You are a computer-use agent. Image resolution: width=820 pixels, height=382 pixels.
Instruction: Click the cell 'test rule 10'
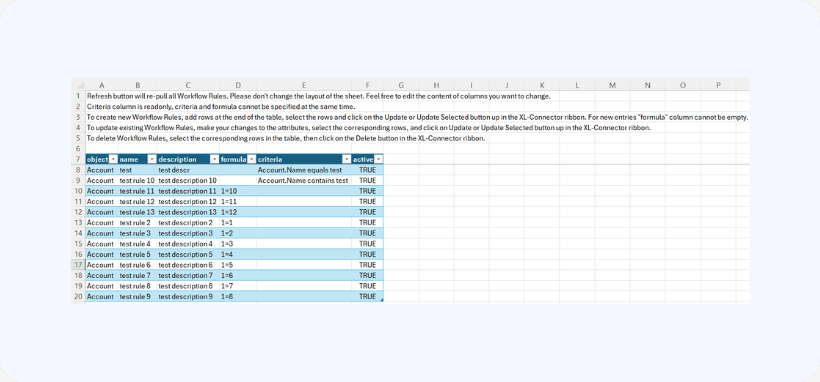coord(137,181)
